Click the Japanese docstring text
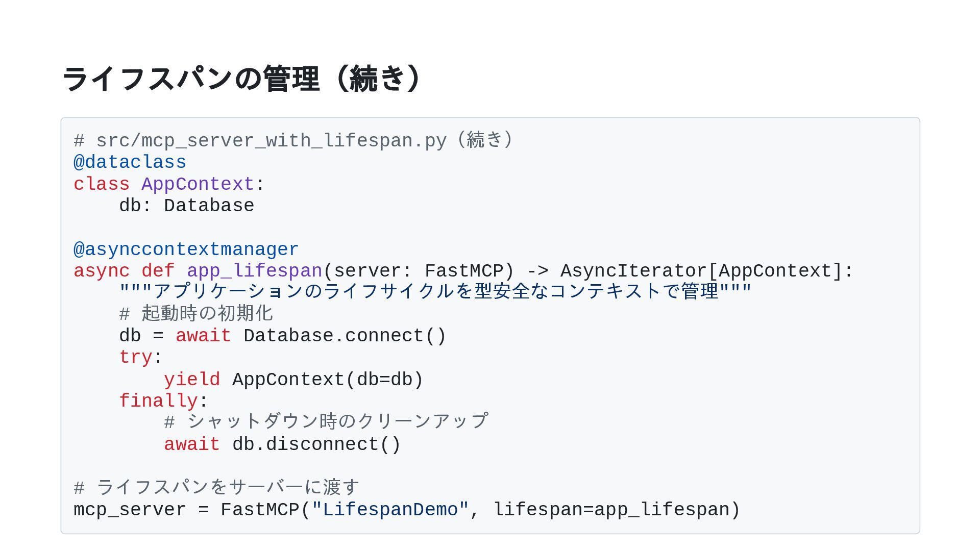Screen dimensions: 980x551 coord(435,292)
